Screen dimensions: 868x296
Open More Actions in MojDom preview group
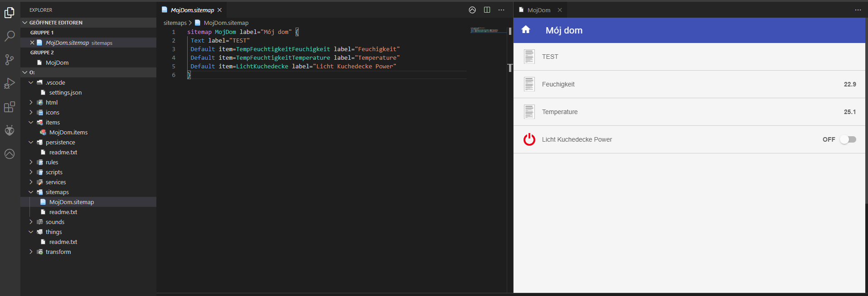click(x=858, y=10)
